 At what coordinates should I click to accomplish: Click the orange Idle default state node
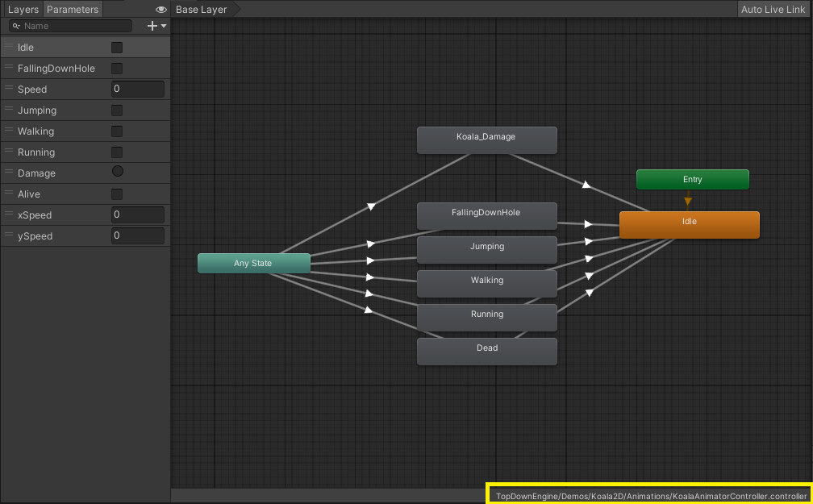click(x=689, y=225)
